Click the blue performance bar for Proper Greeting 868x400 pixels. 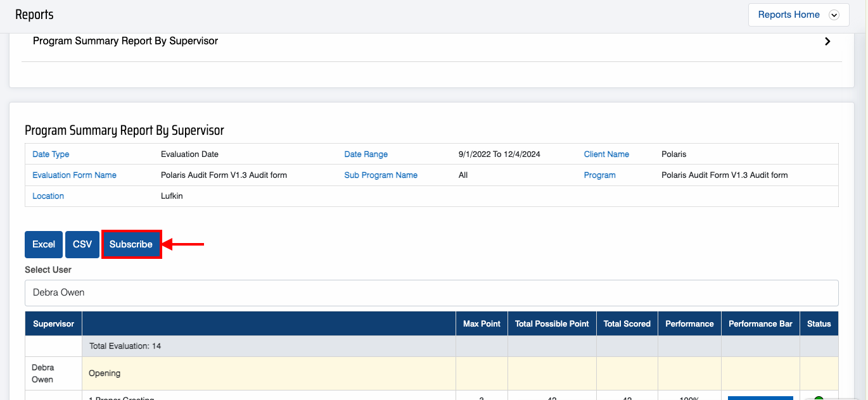pyautogui.click(x=760, y=397)
